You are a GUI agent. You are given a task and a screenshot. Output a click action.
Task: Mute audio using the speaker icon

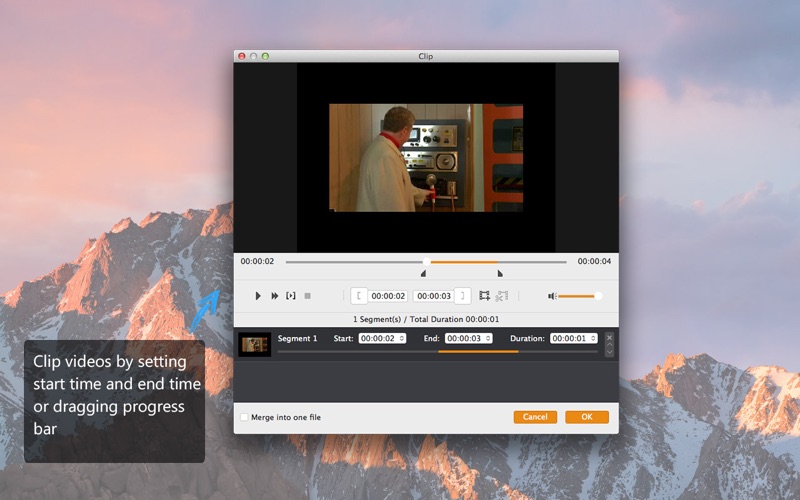pos(552,296)
